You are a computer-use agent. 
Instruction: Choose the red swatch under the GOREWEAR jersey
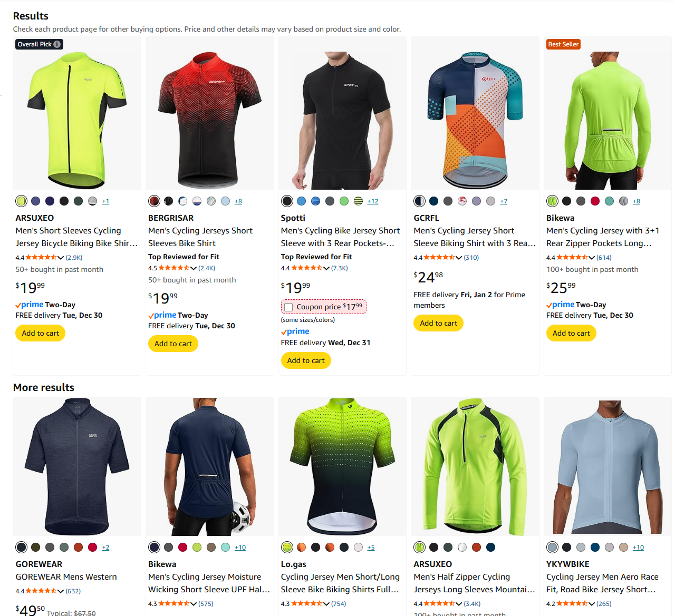(92, 547)
